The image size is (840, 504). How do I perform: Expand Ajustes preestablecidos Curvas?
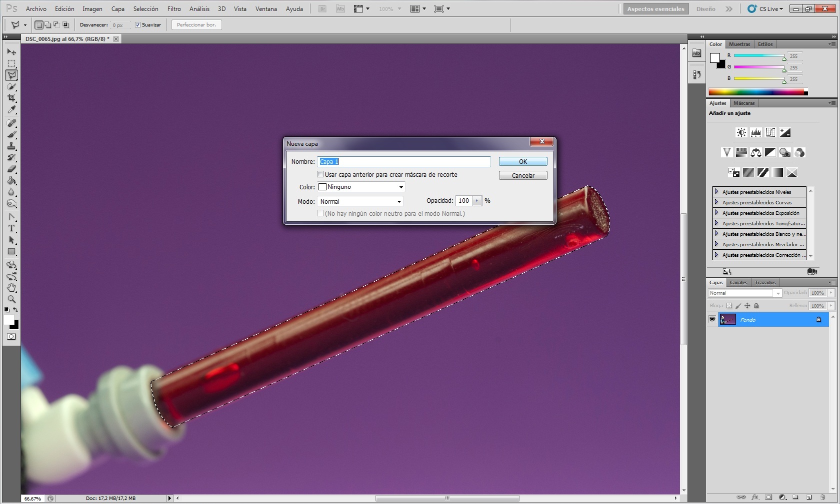[x=716, y=202]
